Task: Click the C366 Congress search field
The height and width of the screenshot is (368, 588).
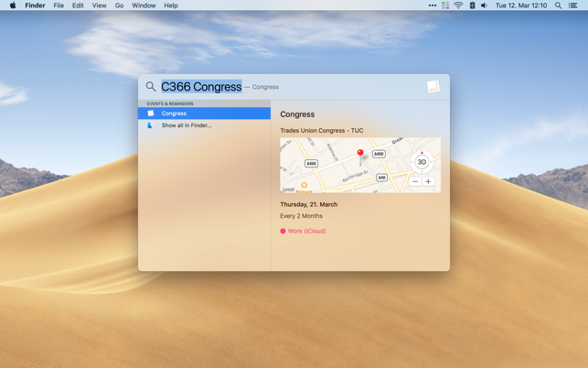Action: 201,87
